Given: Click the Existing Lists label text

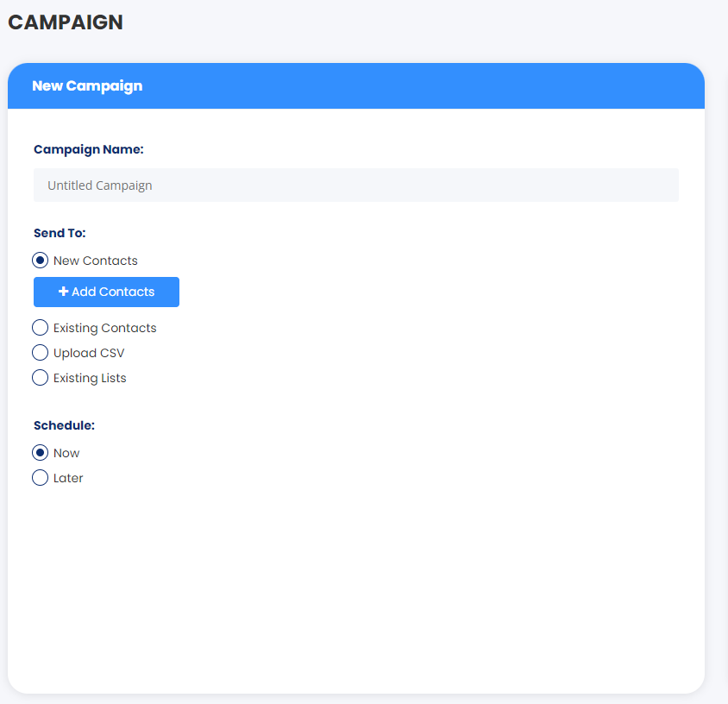Looking at the screenshot, I should 90,378.
